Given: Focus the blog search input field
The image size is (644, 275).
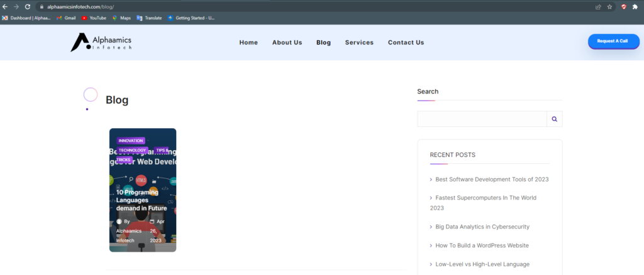Looking at the screenshot, I should [482, 119].
